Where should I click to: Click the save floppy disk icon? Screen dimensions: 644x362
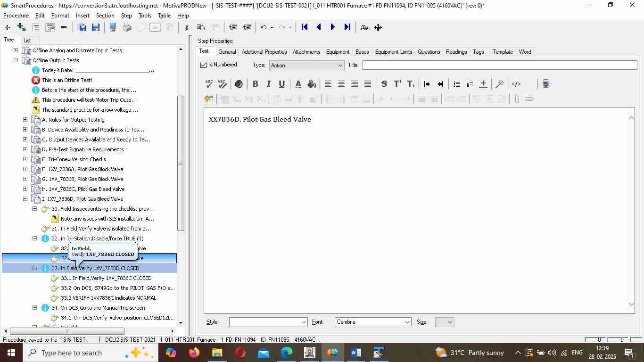(x=96, y=27)
